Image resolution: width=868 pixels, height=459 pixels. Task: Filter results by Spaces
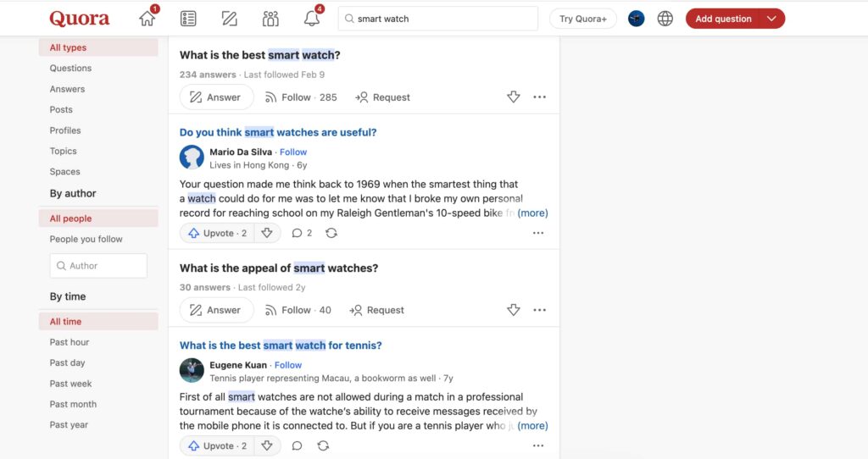pos(98,171)
